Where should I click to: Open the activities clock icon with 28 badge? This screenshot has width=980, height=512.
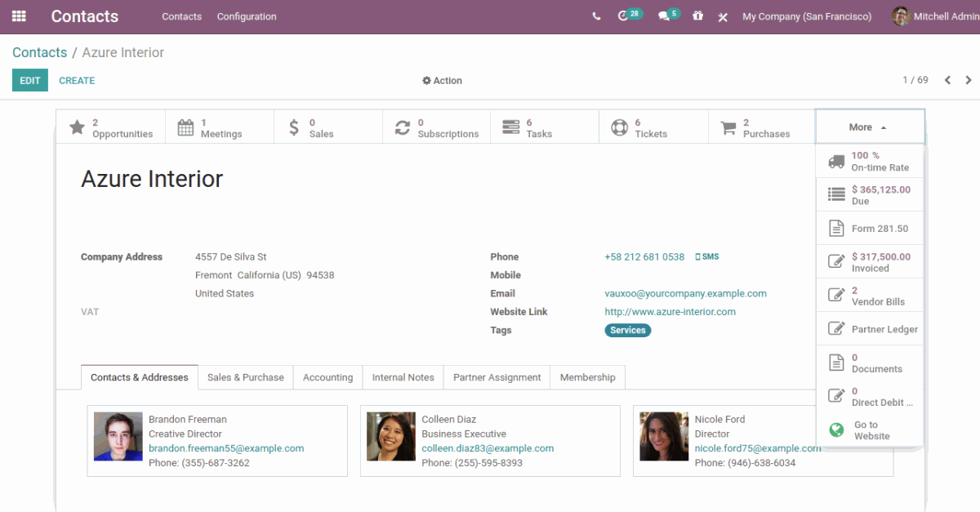tap(625, 16)
